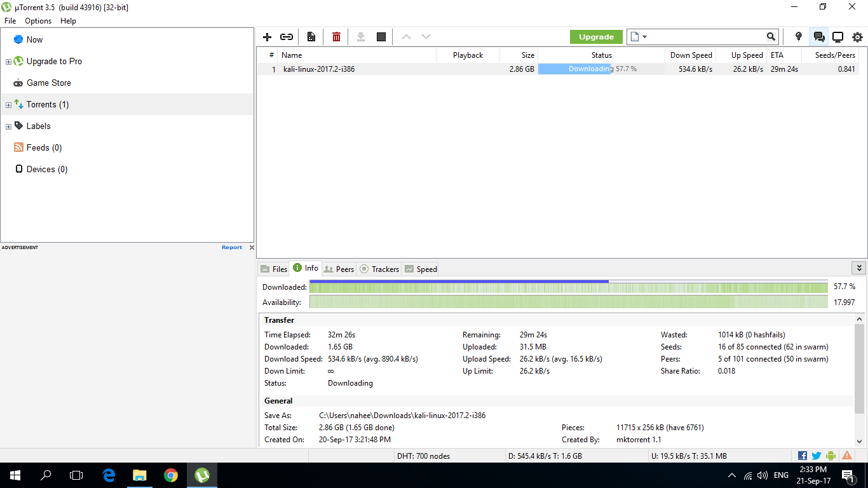Viewport: 868px width, 488px height.
Task: Sort by Up Speed column header
Action: pyautogui.click(x=742, y=55)
